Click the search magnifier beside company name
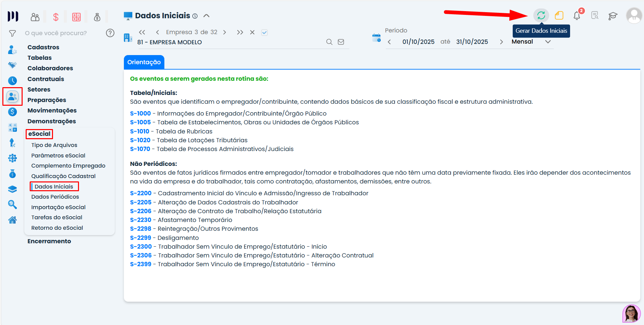Image resolution: width=644 pixels, height=325 pixels. point(329,42)
